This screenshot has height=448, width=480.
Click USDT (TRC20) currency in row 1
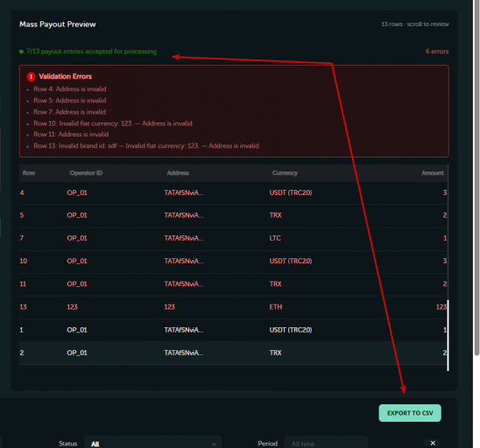pos(291,330)
